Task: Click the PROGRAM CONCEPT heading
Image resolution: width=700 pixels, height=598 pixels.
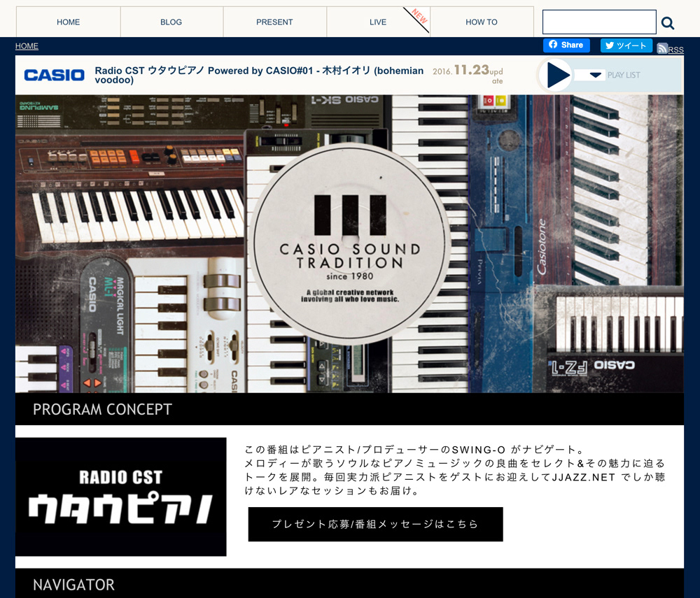Action: 102,409
